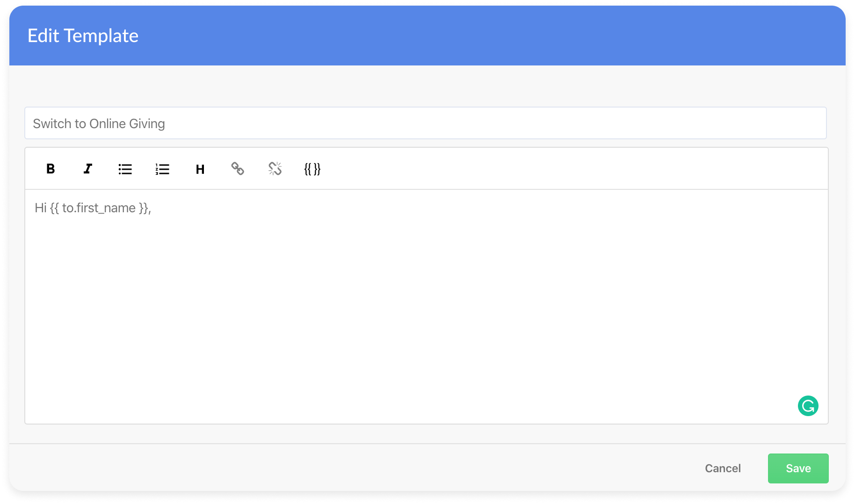The width and height of the screenshot is (855, 504).
Task: Click the empty toolbar space right of {{ }}
Action: click(x=561, y=169)
